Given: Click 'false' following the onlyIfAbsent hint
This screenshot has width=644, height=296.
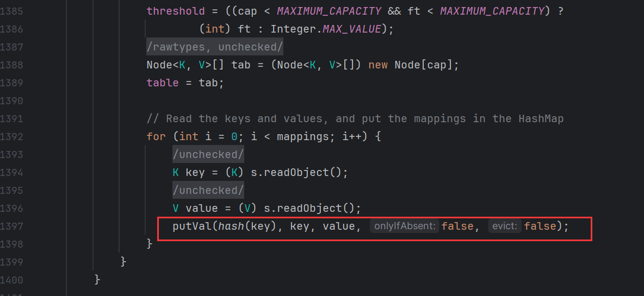Looking at the screenshot, I should (x=457, y=226).
